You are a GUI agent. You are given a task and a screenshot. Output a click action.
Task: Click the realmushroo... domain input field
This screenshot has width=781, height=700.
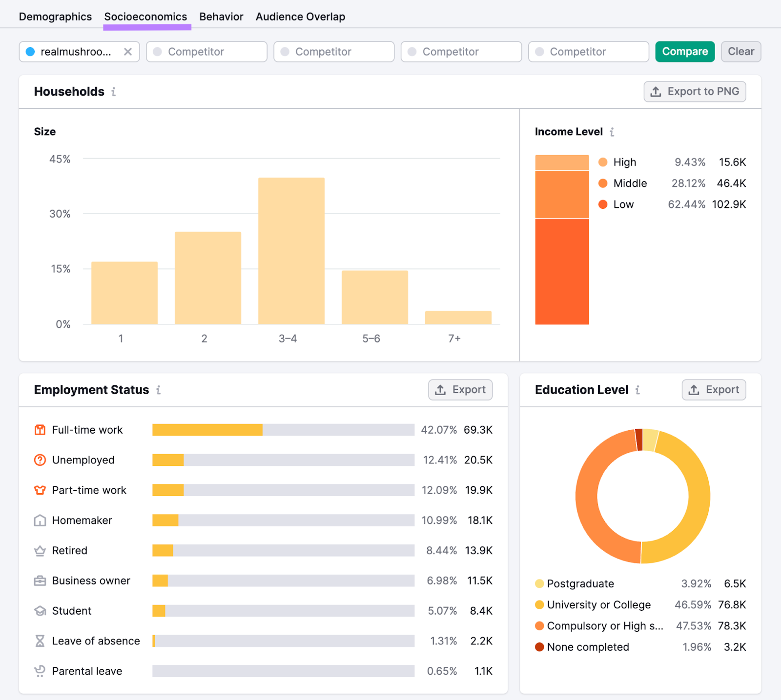click(x=80, y=52)
